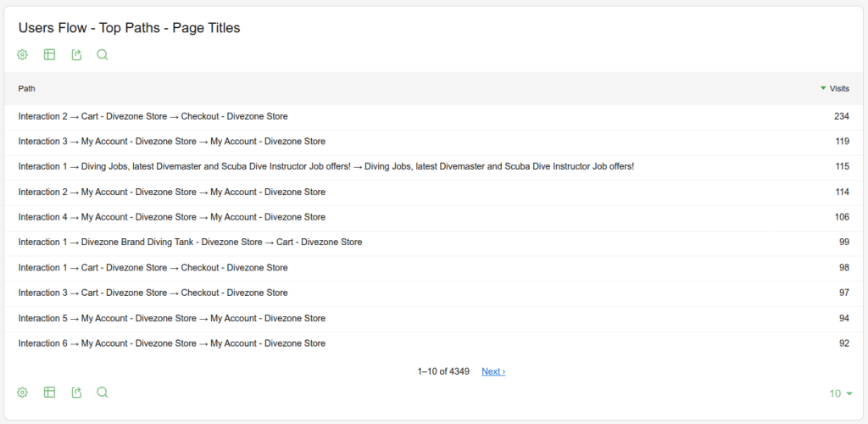Click the visits value 97
This screenshot has width=868, height=424.
click(x=844, y=293)
